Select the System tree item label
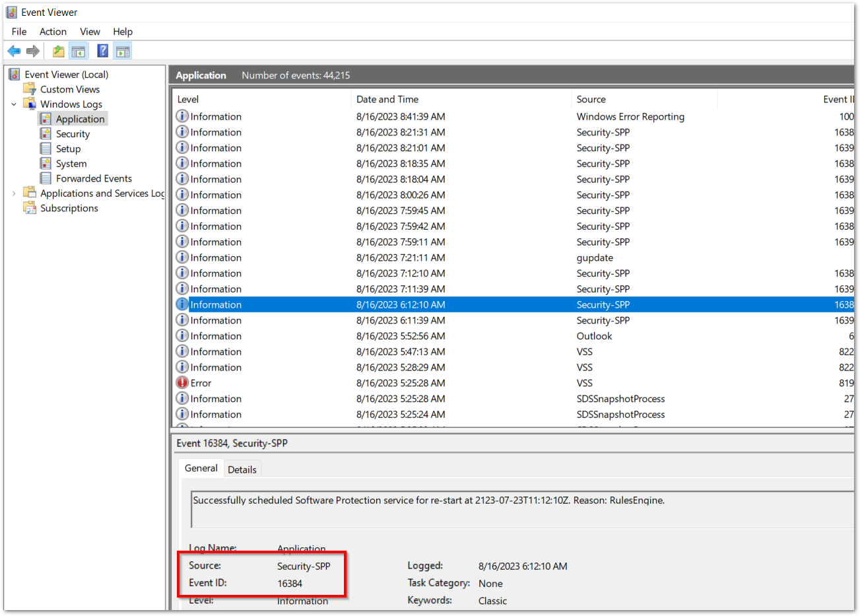 point(71,163)
